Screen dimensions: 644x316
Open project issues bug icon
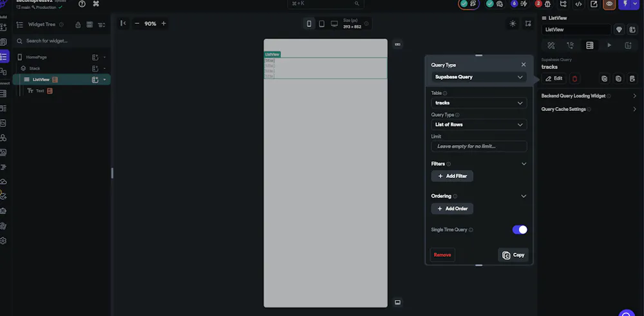(547, 4)
